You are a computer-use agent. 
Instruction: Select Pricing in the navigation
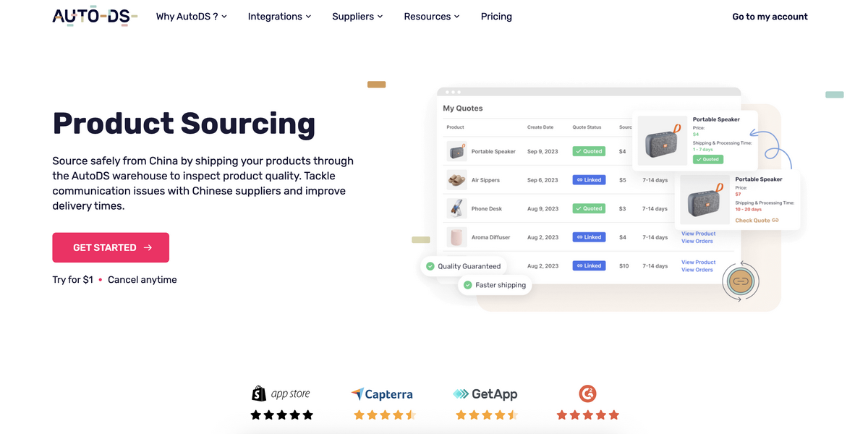(x=496, y=16)
